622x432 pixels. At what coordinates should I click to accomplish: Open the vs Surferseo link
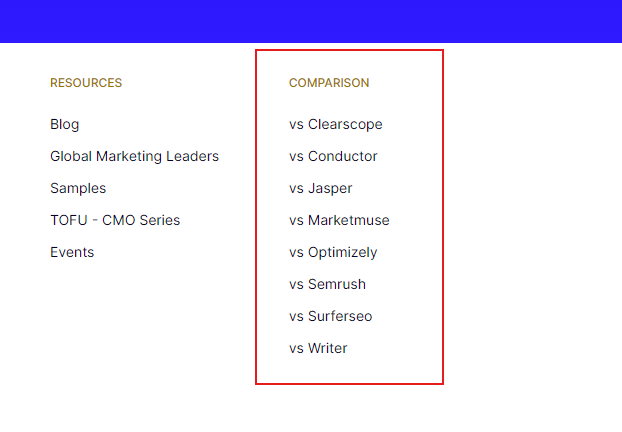(x=330, y=316)
